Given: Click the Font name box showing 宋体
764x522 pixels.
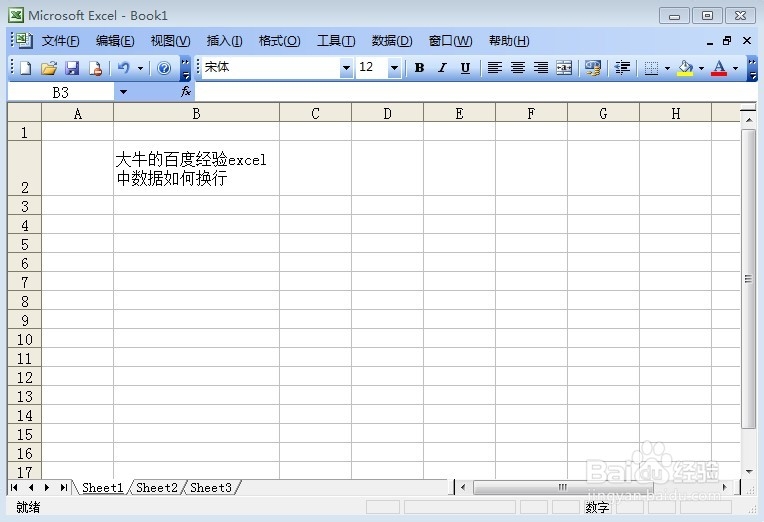Looking at the screenshot, I should 271,68.
